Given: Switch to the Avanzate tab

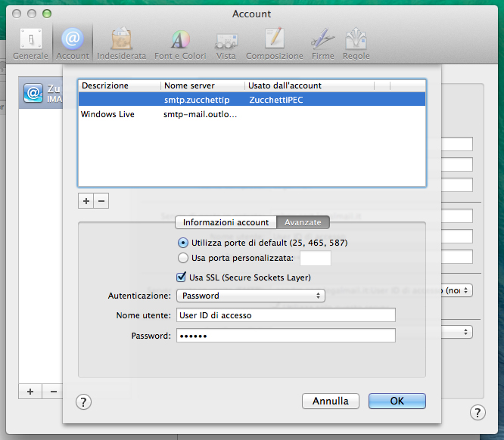Looking at the screenshot, I should point(303,222).
